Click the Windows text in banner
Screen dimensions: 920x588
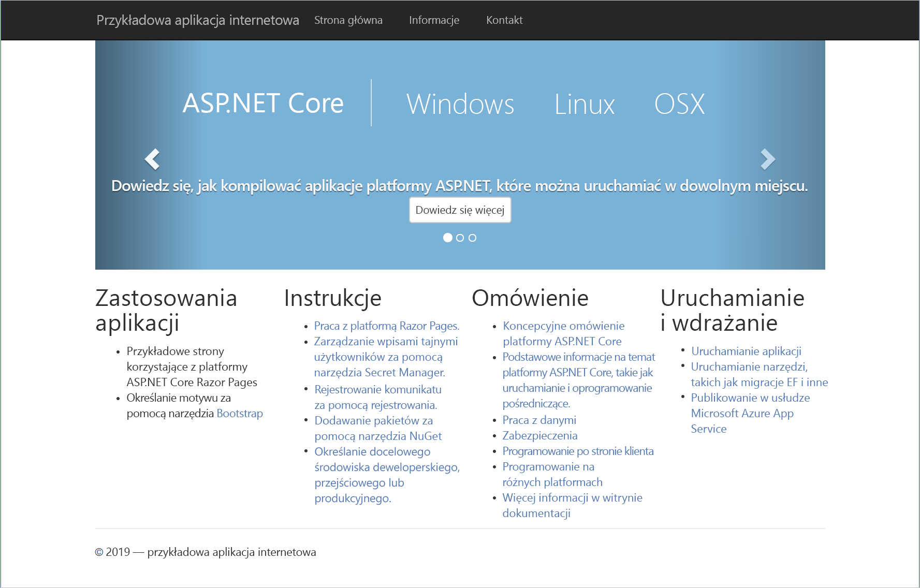coord(460,104)
